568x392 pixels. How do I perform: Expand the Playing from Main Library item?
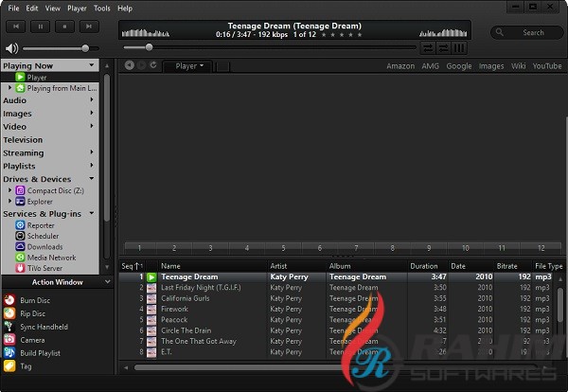pyautogui.click(x=9, y=88)
